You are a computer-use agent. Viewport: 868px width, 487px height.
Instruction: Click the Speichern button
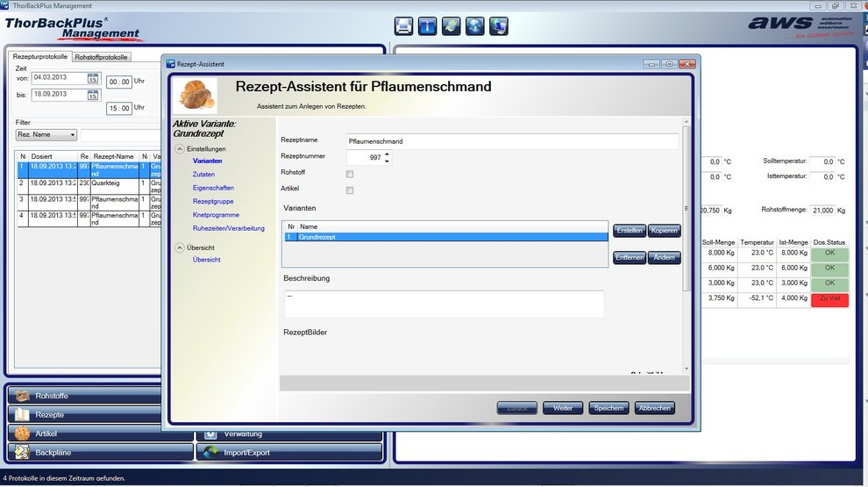point(608,408)
